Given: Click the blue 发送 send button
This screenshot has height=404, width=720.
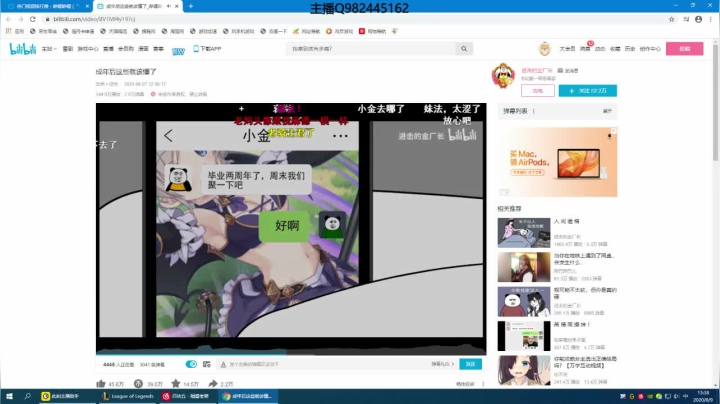Looking at the screenshot, I should (470, 364).
